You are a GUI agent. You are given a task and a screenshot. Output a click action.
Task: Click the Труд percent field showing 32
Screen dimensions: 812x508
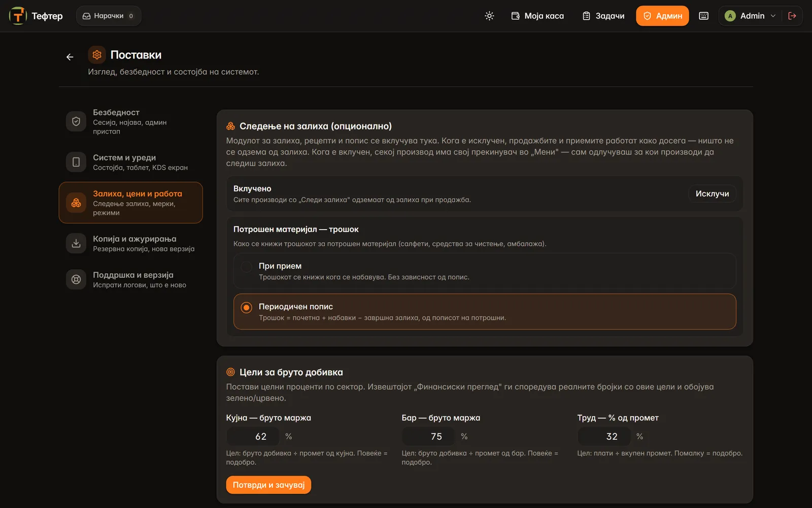(604, 436)
